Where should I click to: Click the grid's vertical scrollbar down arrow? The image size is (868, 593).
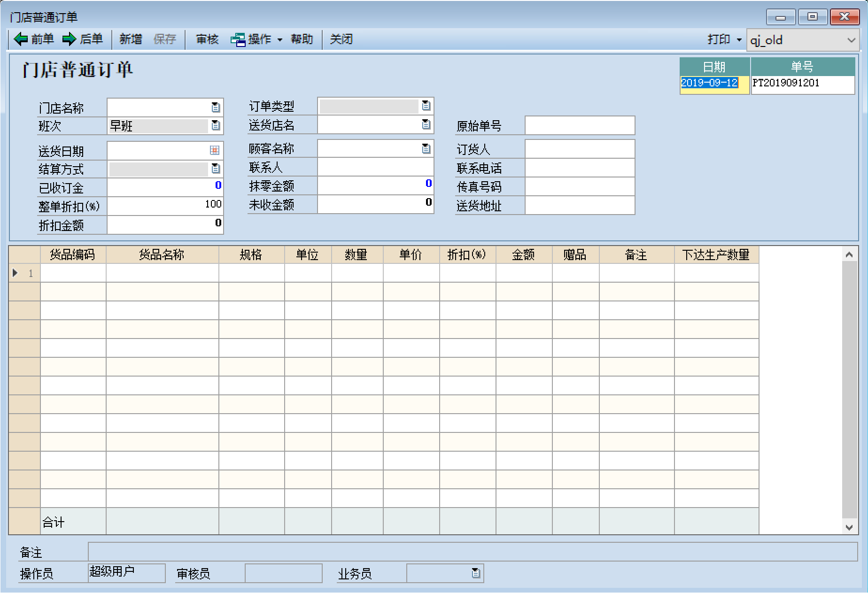[849, 527]
